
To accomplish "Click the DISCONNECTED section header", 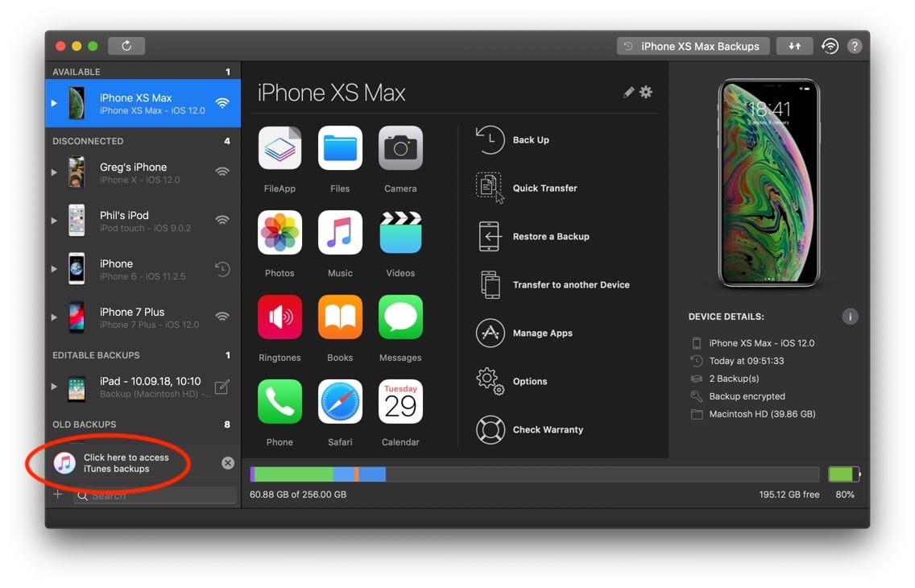I will (88, 141).
